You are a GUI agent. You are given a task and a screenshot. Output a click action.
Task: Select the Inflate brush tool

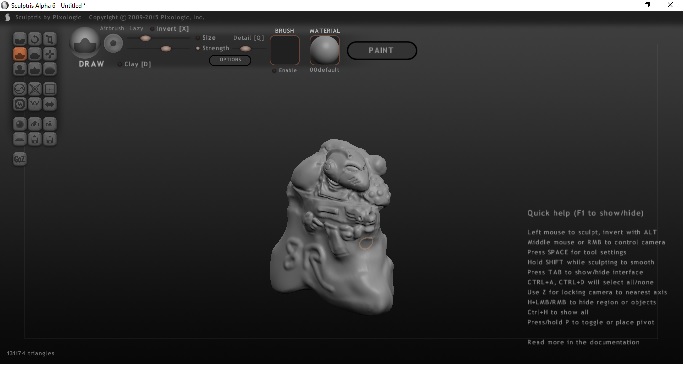[x=20, y=69]
